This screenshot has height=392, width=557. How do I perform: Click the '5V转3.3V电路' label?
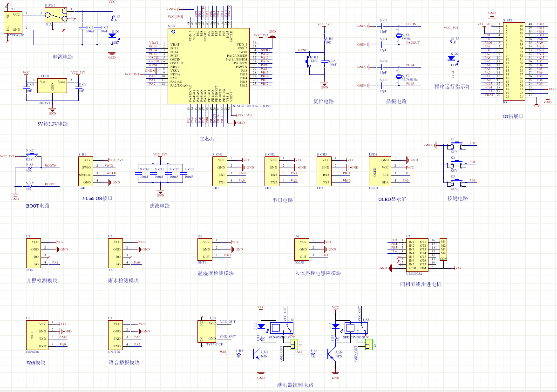(53, 124)
